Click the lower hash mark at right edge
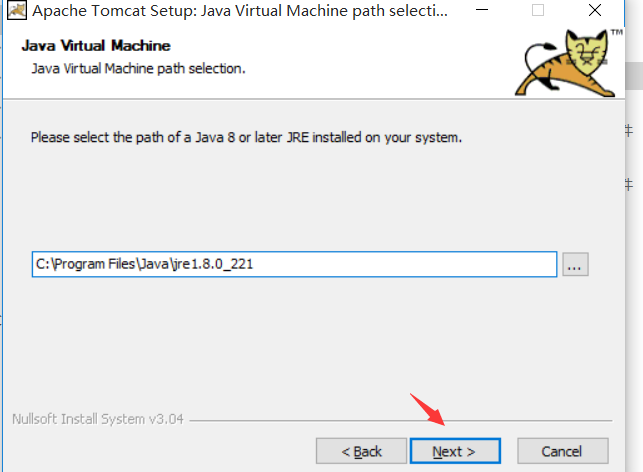The image size is (643, 472). (629, 185)
